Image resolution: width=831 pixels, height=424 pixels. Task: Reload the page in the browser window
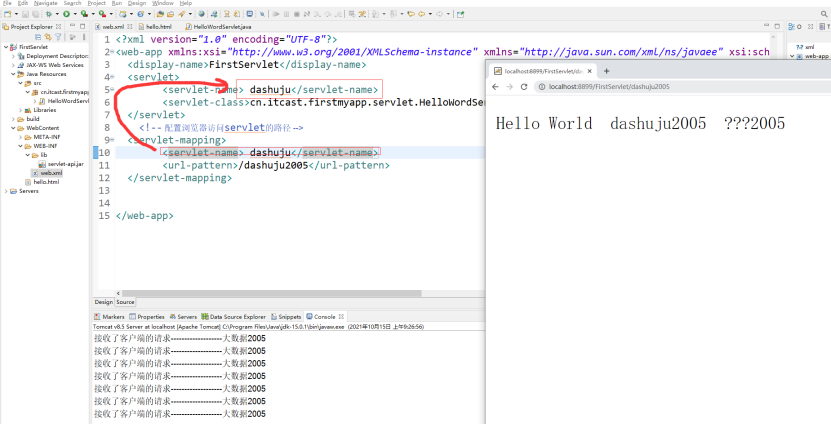coord(524,87)
